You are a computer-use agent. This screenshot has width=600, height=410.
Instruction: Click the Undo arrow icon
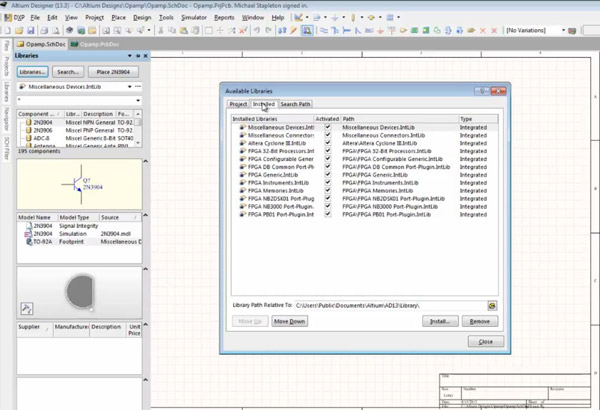point(257,30)
